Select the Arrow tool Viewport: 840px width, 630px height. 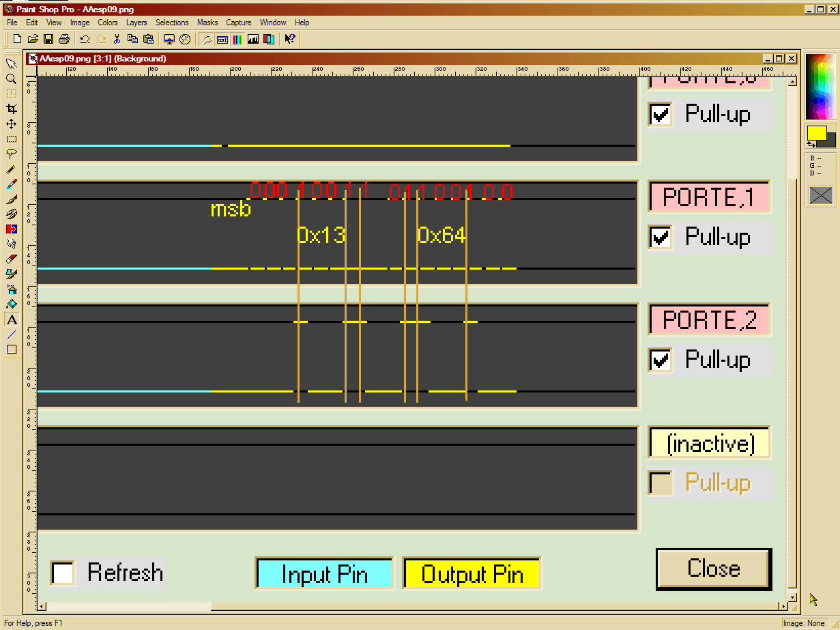[12, 63]
